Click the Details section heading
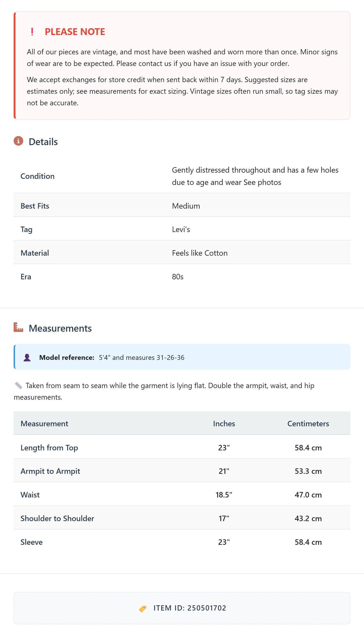364x636 pixels. [x=43, y=142]
